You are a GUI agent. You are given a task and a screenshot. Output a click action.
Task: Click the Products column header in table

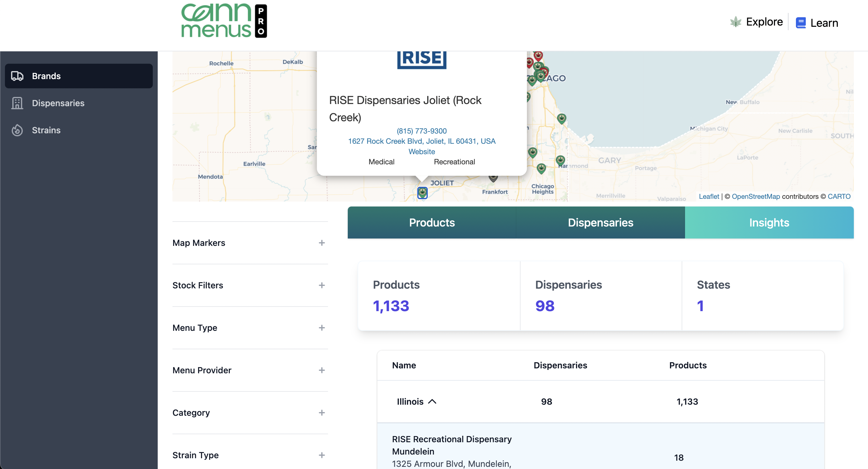click(x=688, y=365)
